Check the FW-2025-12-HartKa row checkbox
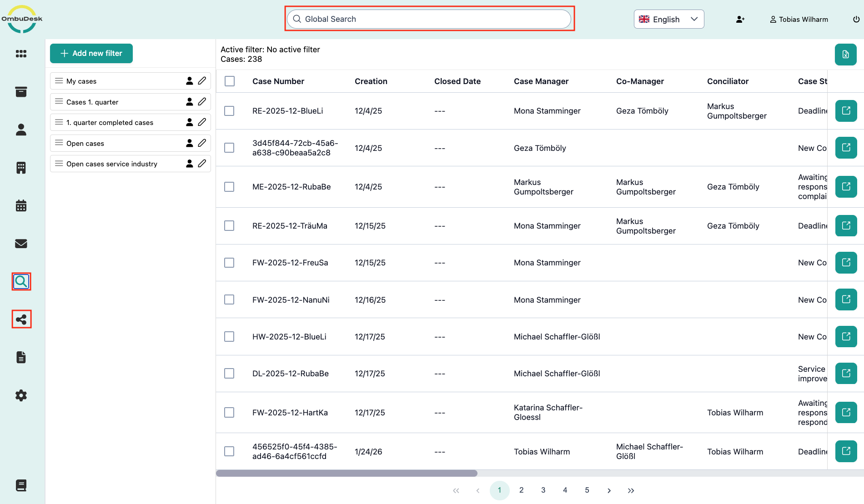Screen dimensions: 864x504 pyautogui.click(x=229, y=413)
